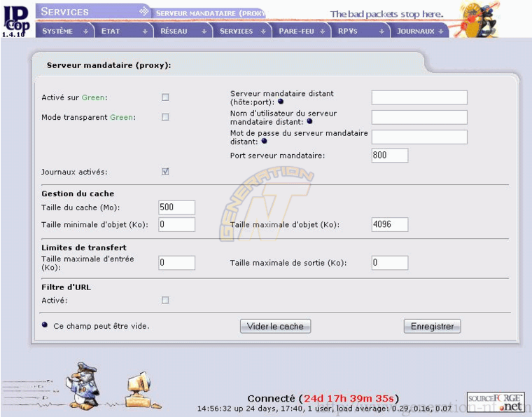The width and height of the screenshot is (532, 417).
Task: Click the Taille du cache (Mo) field
Action: click(177, 207)
